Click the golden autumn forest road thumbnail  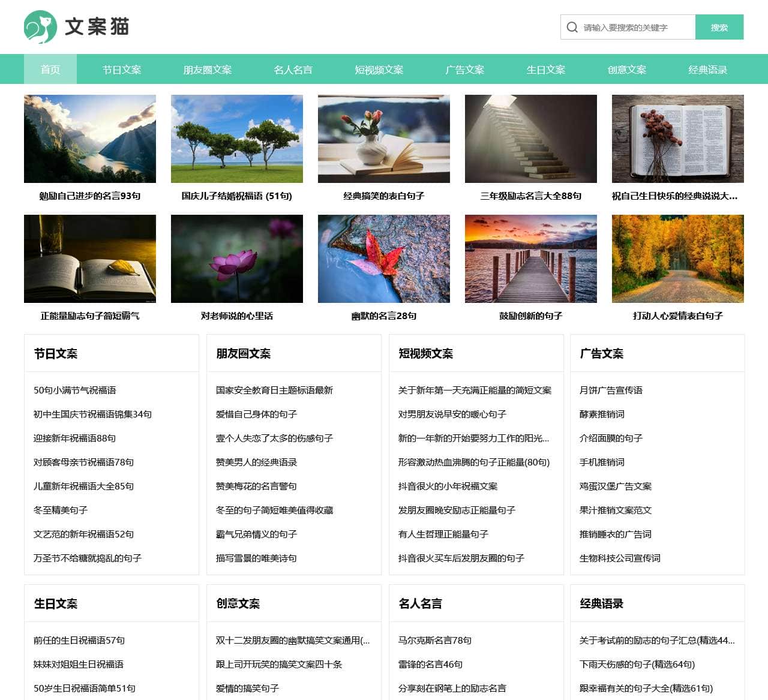click(x=677, y=259)
